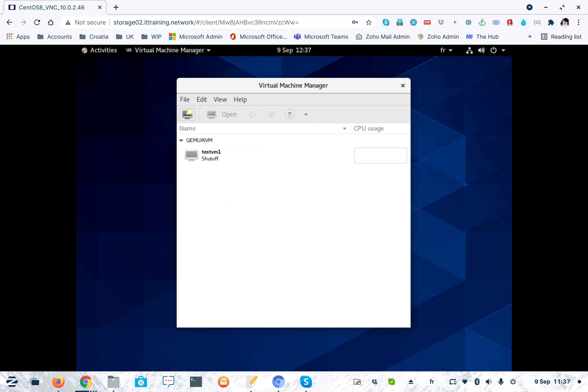Open the fr keyboard layout dropdown
588x392 pixels.
446,50
